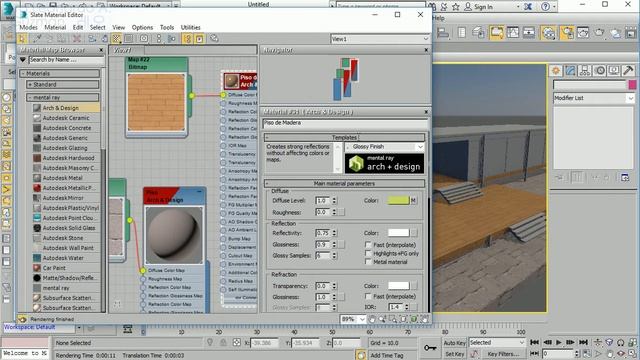Viewport: 640px width, 360px height.
Task: Enable Fast (interpolate) checkbox under Reflection
Action: tap(368, 245)
